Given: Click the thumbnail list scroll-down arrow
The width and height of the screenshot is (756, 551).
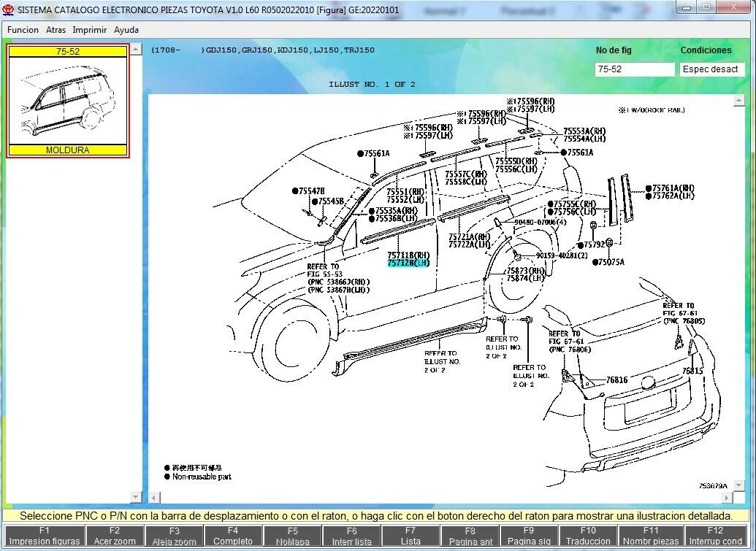Looking at the screenshot, I should tap(136, 496).
